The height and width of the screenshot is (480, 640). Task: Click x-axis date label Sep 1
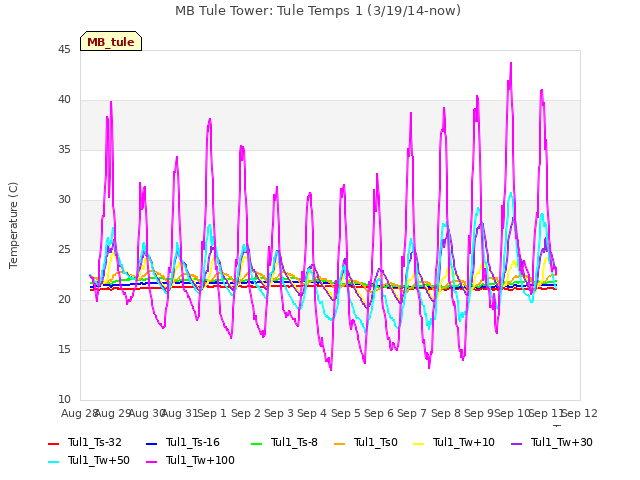click(212, 413)
